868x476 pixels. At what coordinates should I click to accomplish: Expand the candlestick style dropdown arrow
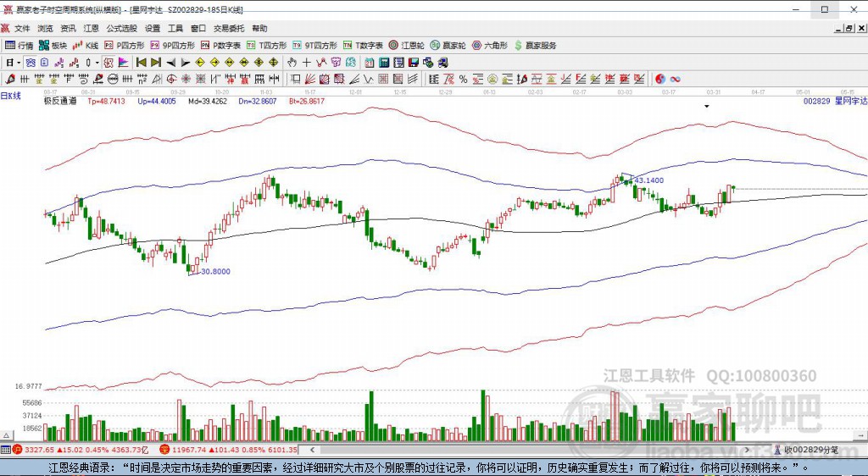[97, 62]
